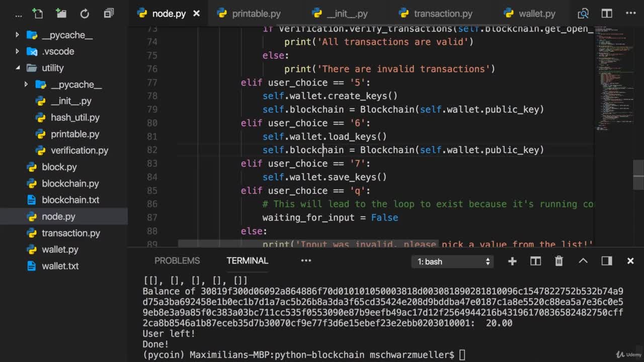Click the code minimap overview
This screenshot has width=644, height=362.
click(613, 78)
